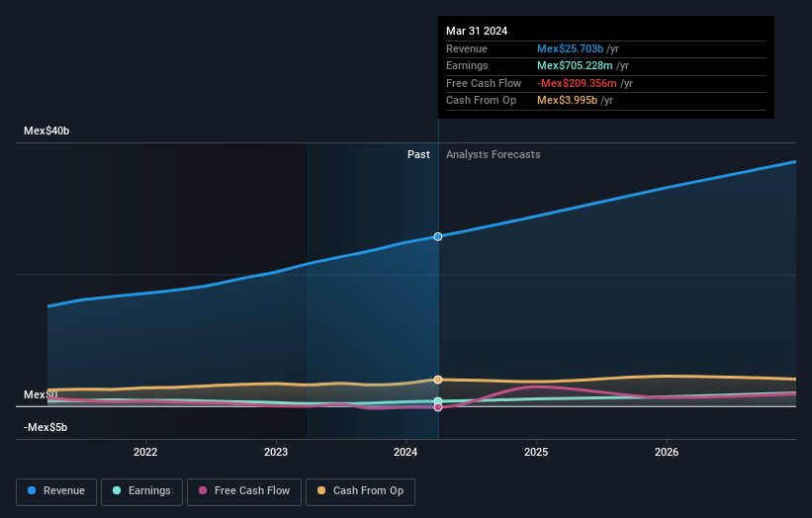
Task: Select the 2024 x-axis label
Action: [x=406, y=452]
